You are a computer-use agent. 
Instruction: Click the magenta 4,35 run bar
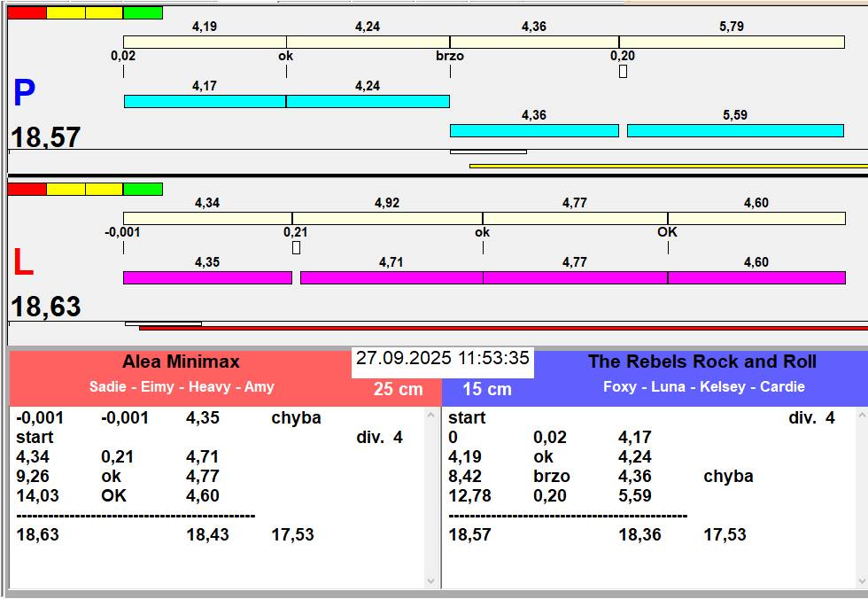coord(207,277)
